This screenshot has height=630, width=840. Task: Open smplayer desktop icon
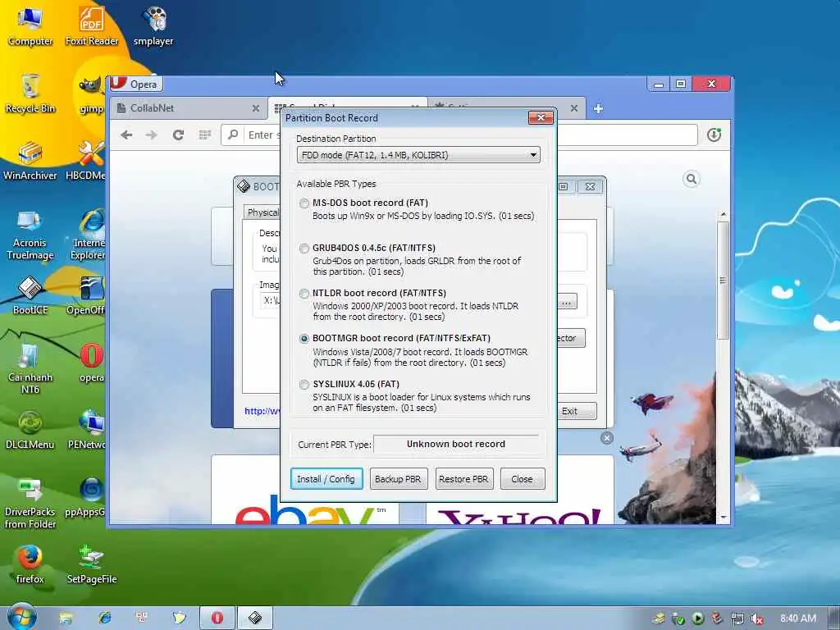pos(153,27)
